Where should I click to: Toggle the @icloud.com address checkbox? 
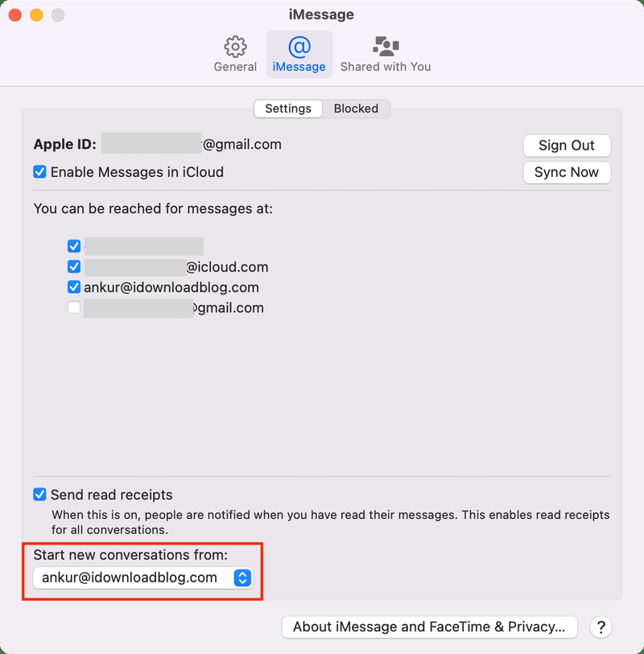pos(74,266)
